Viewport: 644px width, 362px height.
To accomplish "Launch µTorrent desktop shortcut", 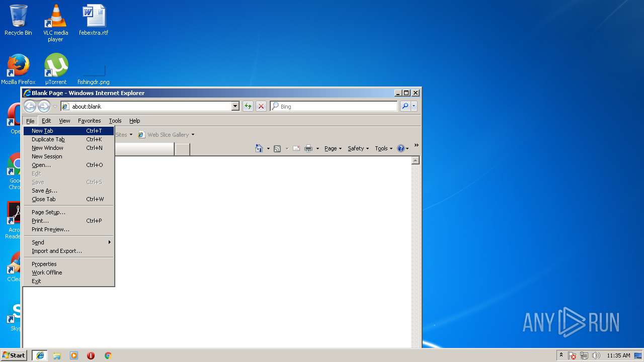I will pyautogui.click(x=55, y=69).
